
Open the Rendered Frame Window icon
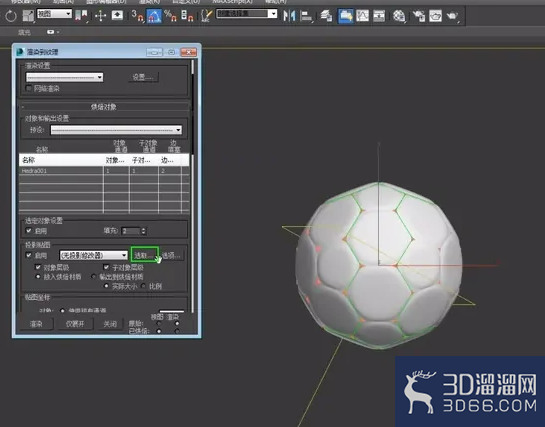coord(435,16)
